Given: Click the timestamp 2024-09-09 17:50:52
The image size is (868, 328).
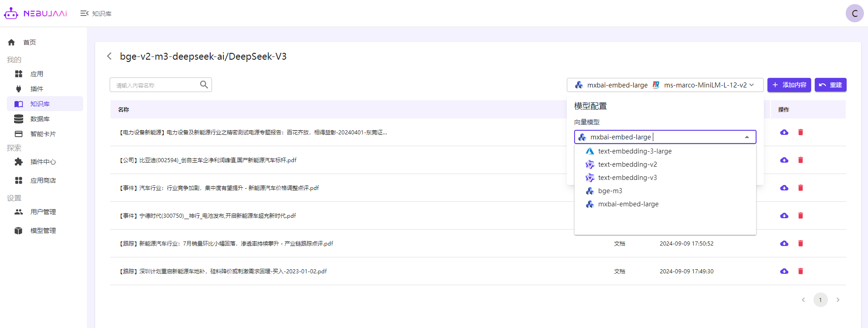Looking at the screenshot, I should (686, 244).
